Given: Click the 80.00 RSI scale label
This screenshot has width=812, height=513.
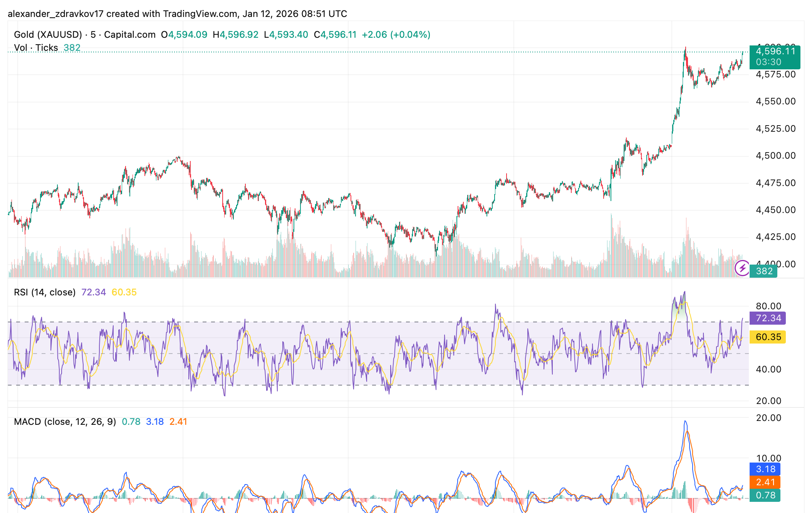Looking at the screenshot, I should pos(768,306).
